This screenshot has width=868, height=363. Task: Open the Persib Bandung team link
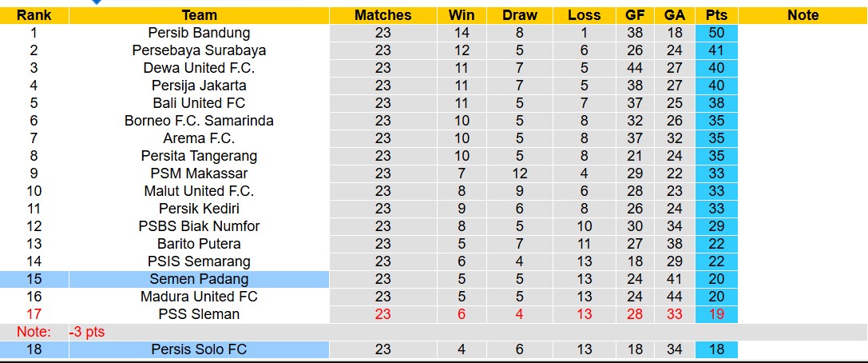199,33
